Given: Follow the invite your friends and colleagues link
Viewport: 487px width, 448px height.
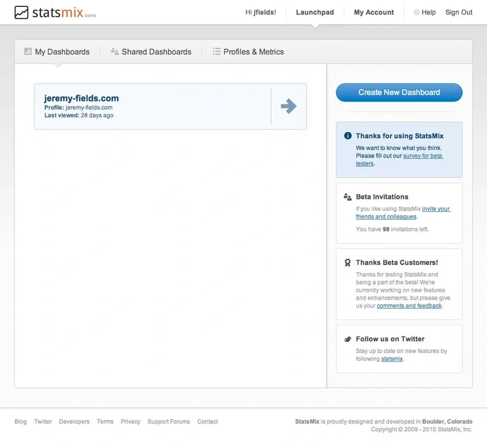Looking at the screenshot, I should [x=436, y=209].
